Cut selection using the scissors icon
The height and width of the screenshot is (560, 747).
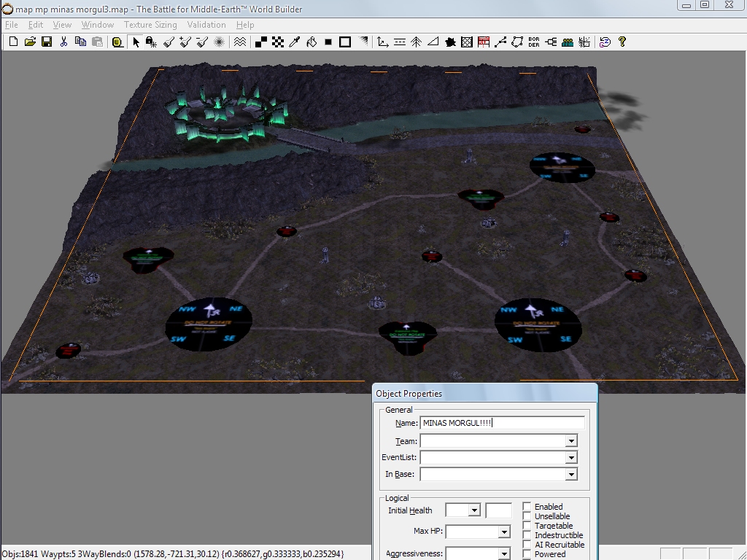(x=63, y=42)
